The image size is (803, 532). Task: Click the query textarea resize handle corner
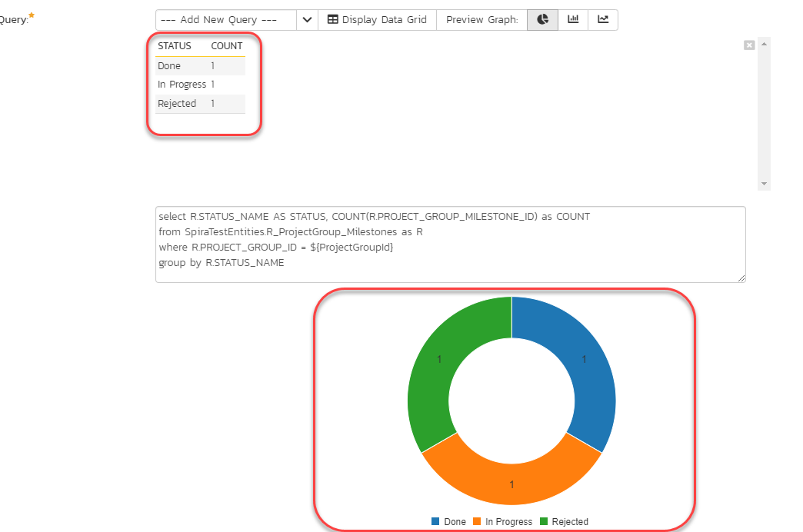pos(741,278)
